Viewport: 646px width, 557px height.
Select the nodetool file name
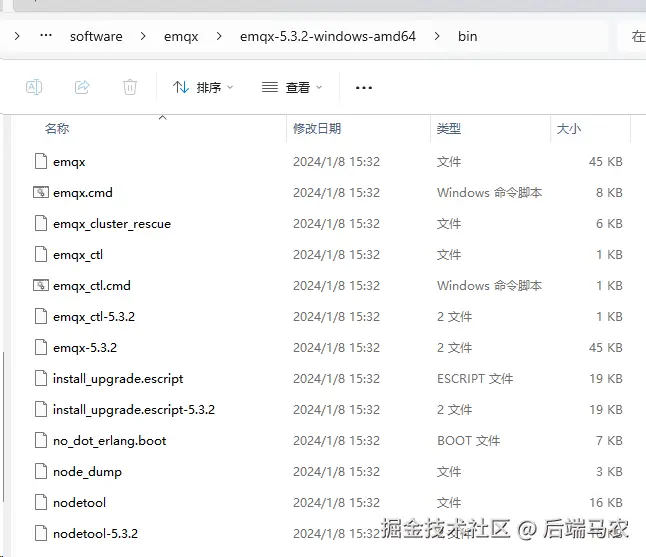tap(80, 503)
